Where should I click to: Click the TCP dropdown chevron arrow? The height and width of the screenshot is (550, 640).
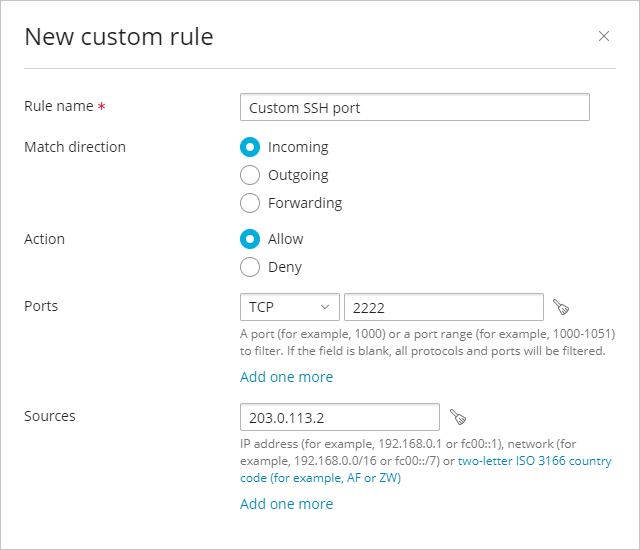(x=325, y=307)
